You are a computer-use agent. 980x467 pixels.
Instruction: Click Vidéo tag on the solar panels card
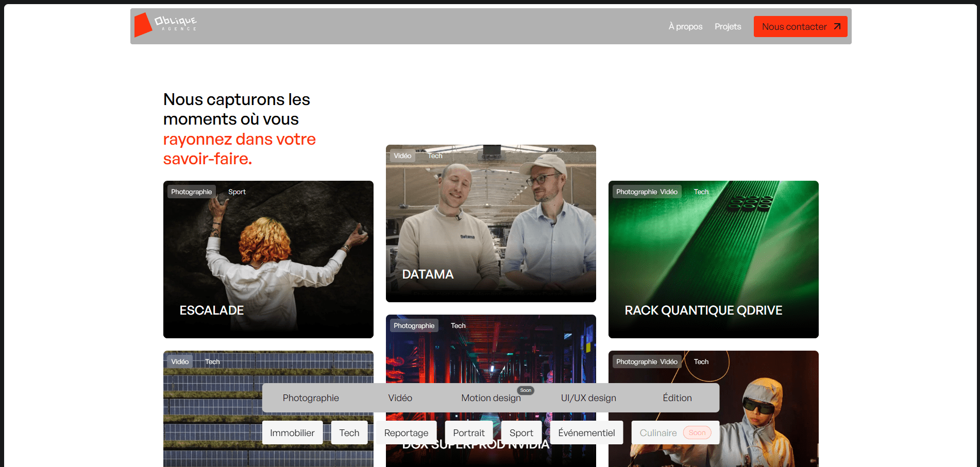[x=180, y=362]
